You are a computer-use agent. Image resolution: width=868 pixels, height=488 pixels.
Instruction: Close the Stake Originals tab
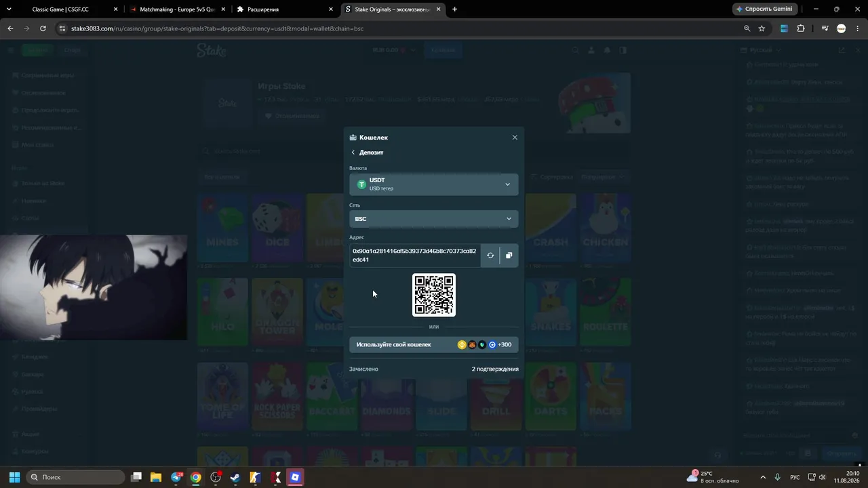point(438,9)
